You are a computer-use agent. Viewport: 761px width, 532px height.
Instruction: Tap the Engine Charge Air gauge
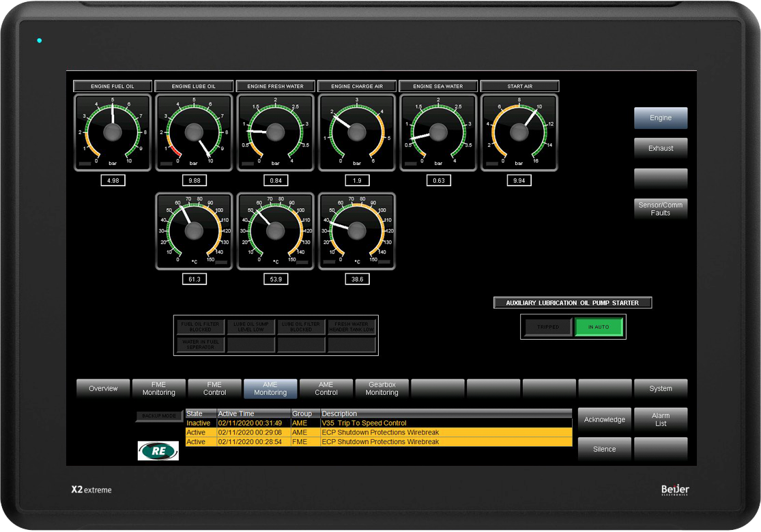357,132
